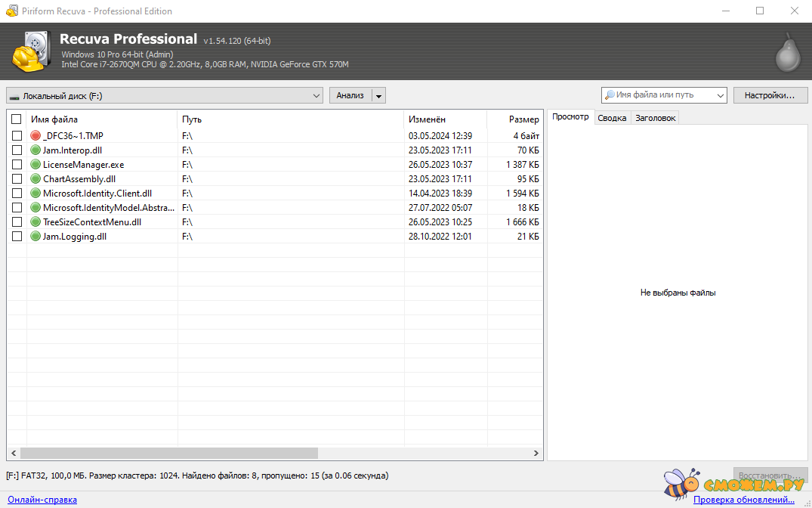812x508 pixels.
Task: Click the right arrow of the horizontal scrollbar
Action: coord(536,453)
